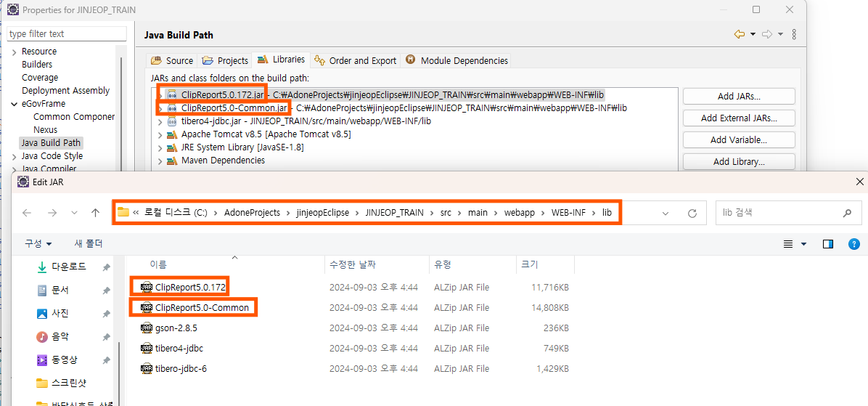Select the Libraries tab
Screen dimensions: 868x406
tap(281, 60)
